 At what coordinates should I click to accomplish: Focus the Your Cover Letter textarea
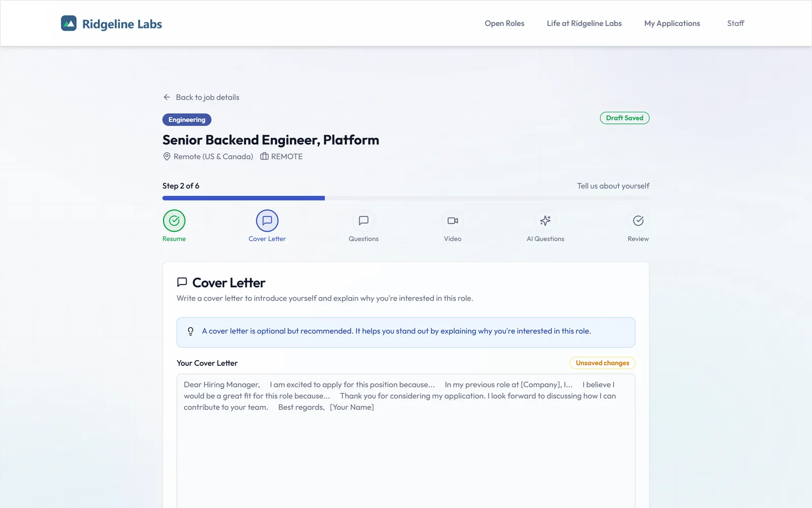point(406,441)
